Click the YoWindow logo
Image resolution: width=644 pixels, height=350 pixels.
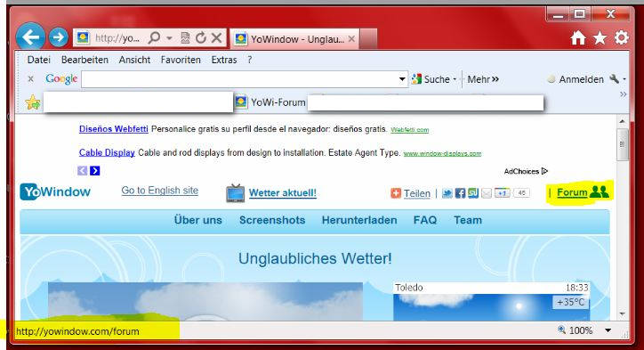[x=55, y=191]
